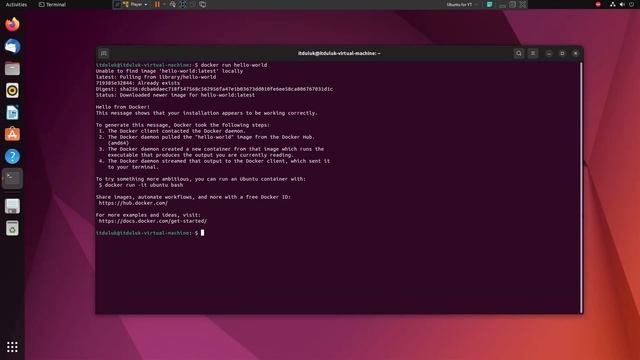This screenshot has width=640, height=360.
Task: Pause the virtual machine in VMware toolbar
Action: 157,4
